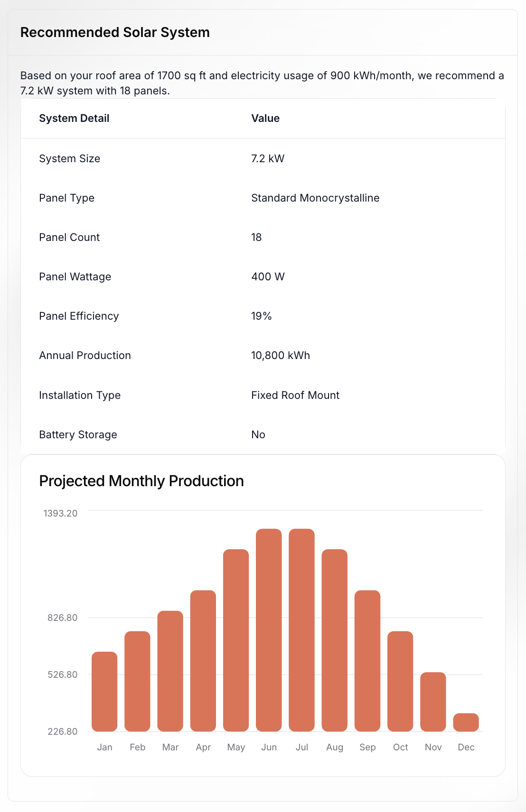Click the 1393.20 y-axis label
Image resolution: width=526 pixels, height=812 pixels.
point(60,513)
